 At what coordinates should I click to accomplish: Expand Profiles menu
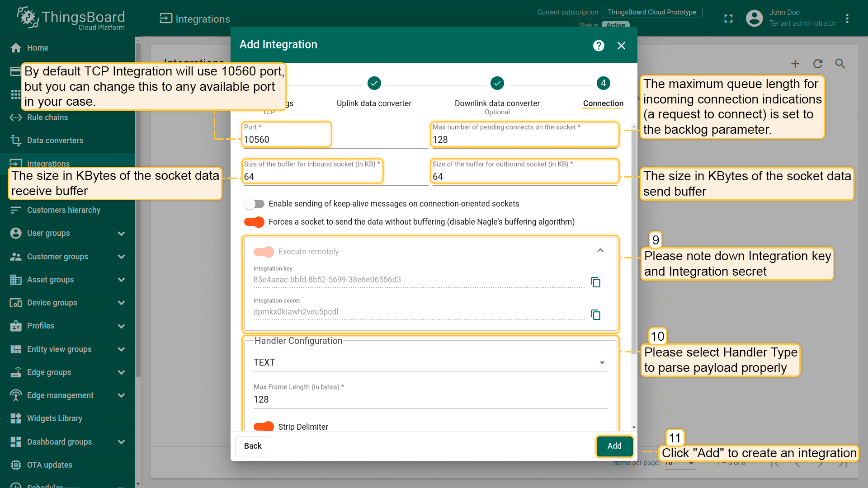pos(121,326)
